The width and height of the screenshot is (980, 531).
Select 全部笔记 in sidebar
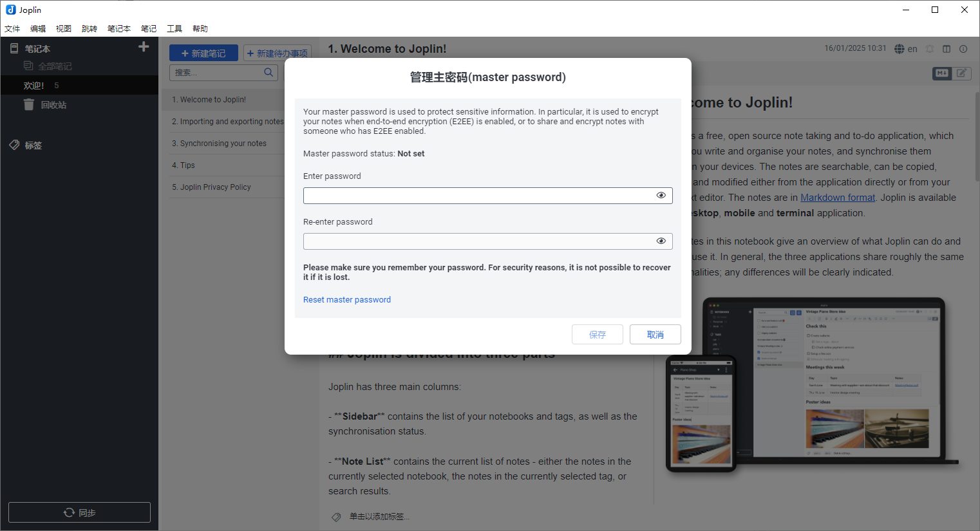79,66
